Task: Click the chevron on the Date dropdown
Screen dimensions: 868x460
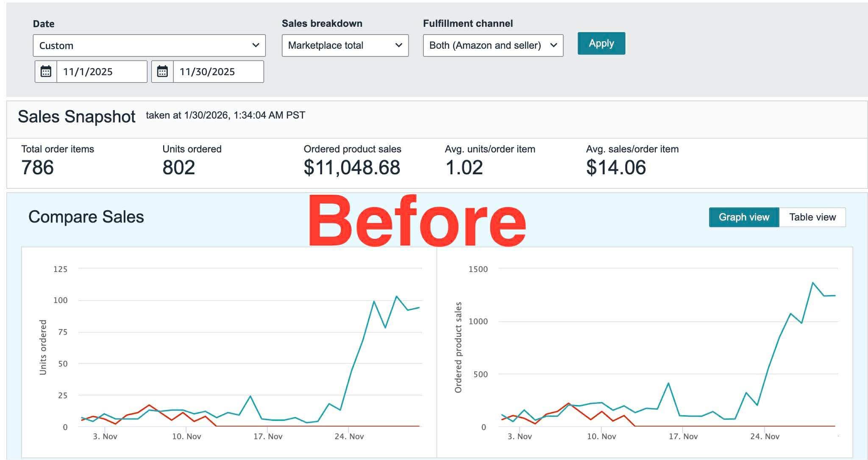Action: click(x=256, y=45)
